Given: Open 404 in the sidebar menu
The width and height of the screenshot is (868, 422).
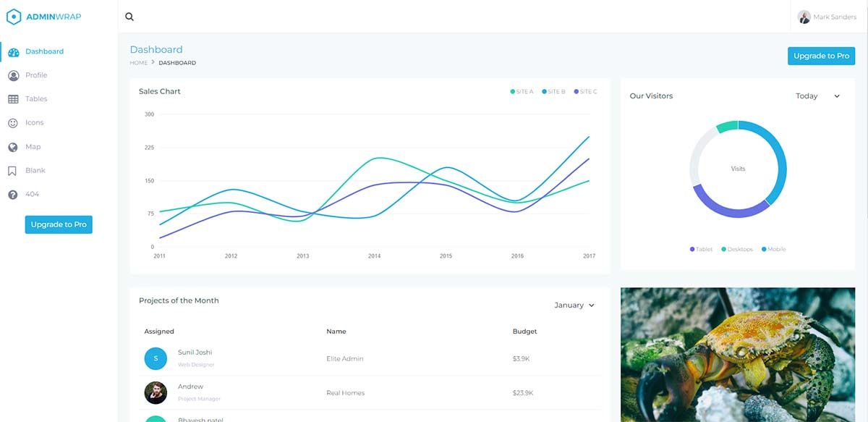Looking at the screenshot, I should (33, 195).
